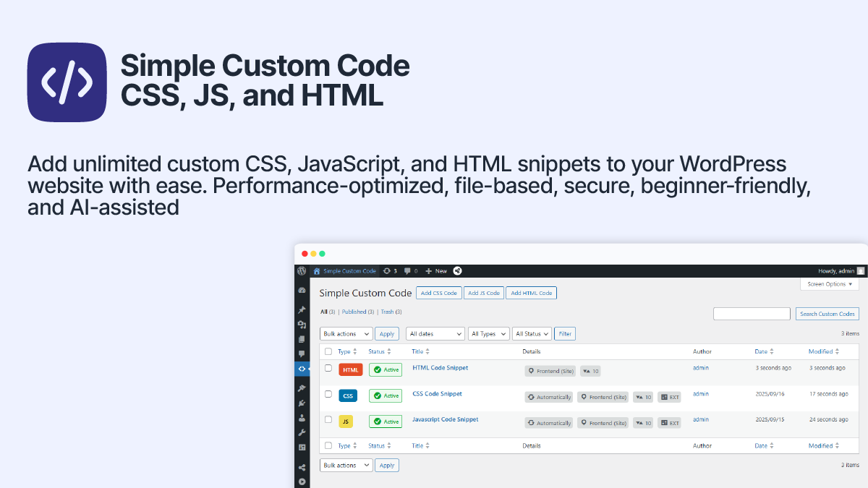Click the Add HTML Code button
The image size is (868, 488).
532,293
